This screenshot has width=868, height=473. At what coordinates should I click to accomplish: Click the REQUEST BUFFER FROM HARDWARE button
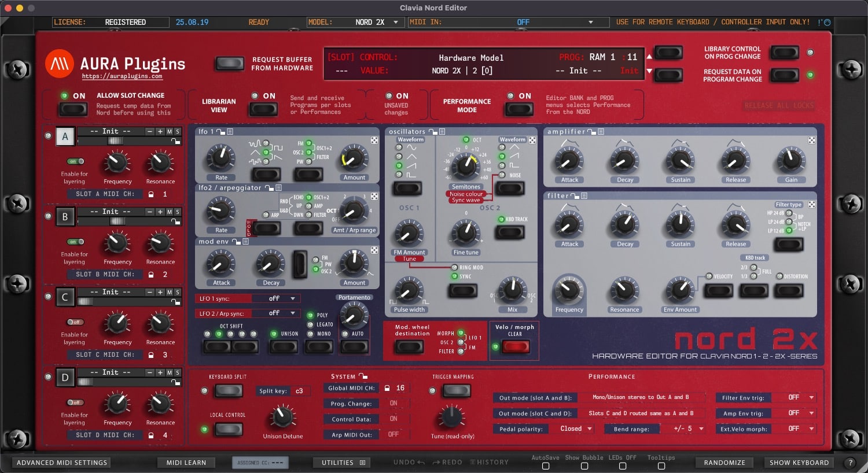[x=230, y=63]
